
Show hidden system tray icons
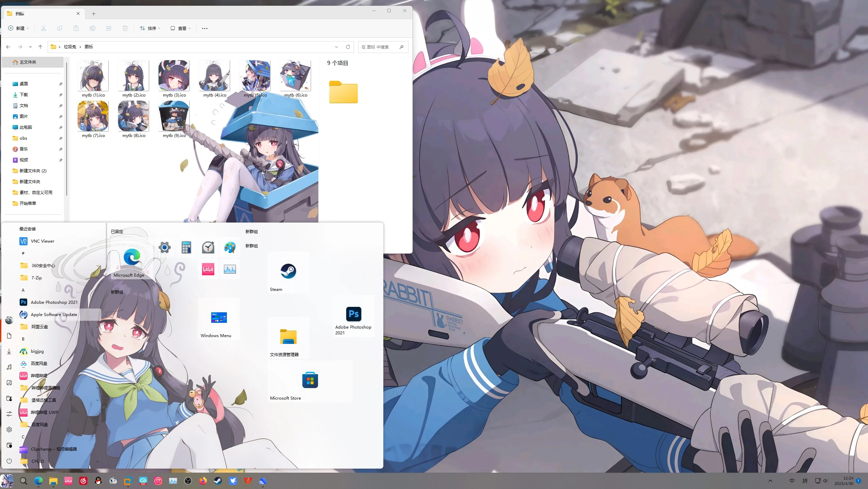tap(770, 481)
